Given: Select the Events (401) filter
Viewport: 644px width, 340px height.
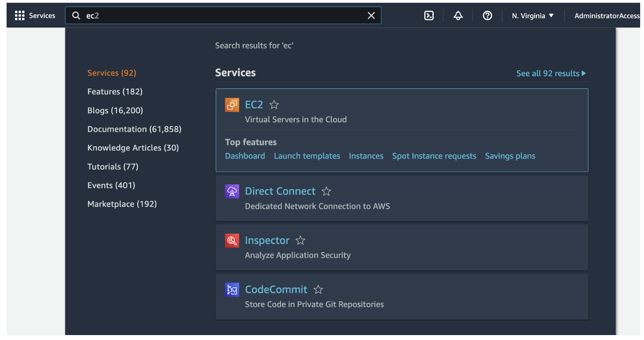Looking at the screenshot, I should (111, 185).
